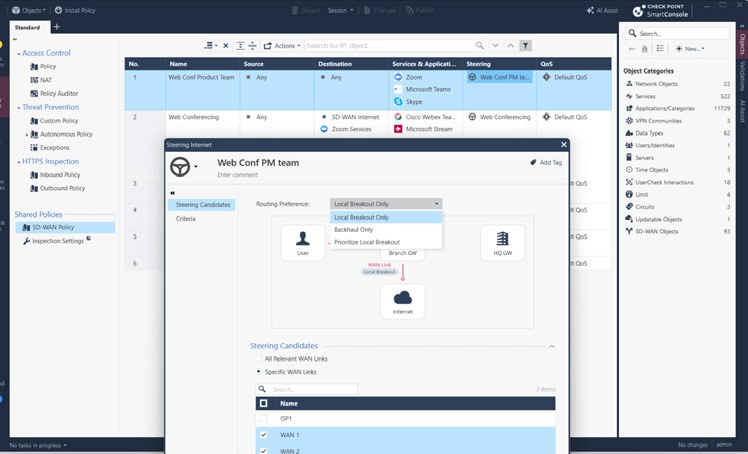Select Criteria page in dialog
Viewport: 748px width, 454px height.
pos(186,219)
